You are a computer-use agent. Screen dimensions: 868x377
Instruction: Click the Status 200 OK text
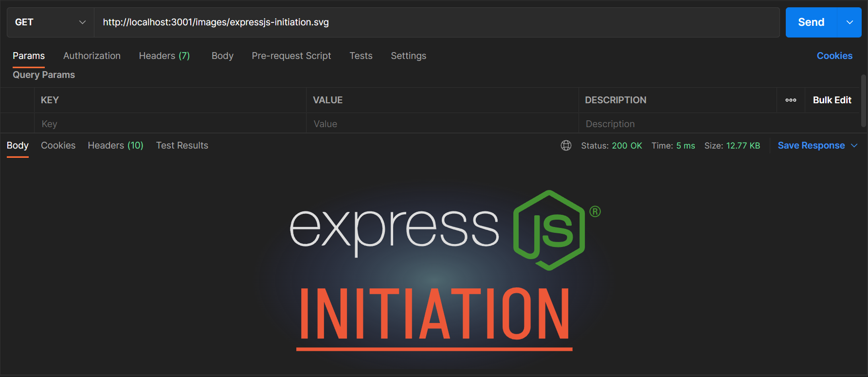(x=612, y=146)
